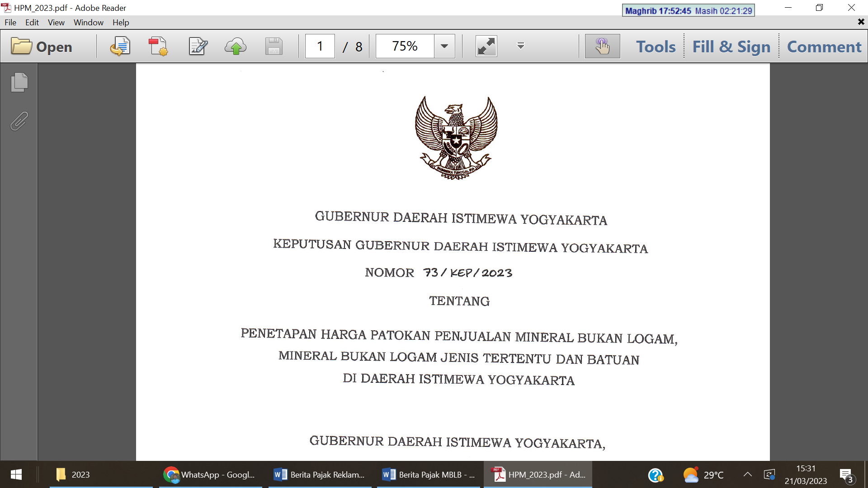Open the toolbar customize small dropdown arrow
Image resolution: width=868 pixels, height=488 pixels.
tap(521, 46)
